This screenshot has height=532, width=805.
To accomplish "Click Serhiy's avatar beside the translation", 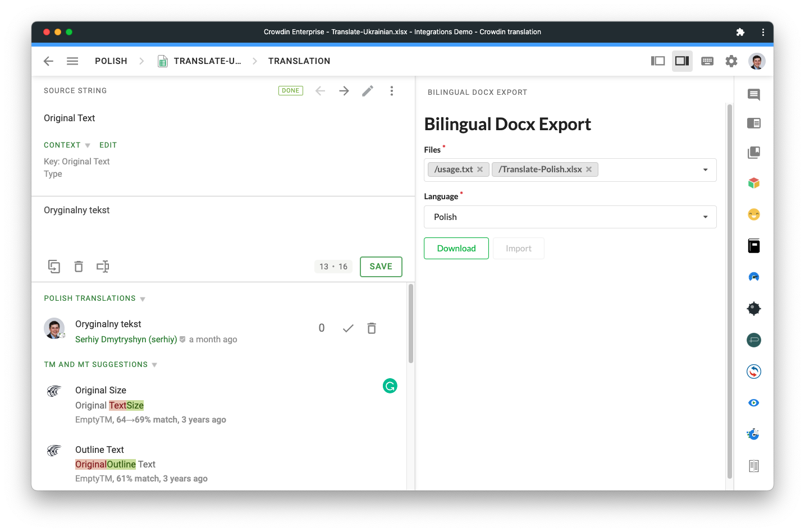I will click(x=54, y=328).
